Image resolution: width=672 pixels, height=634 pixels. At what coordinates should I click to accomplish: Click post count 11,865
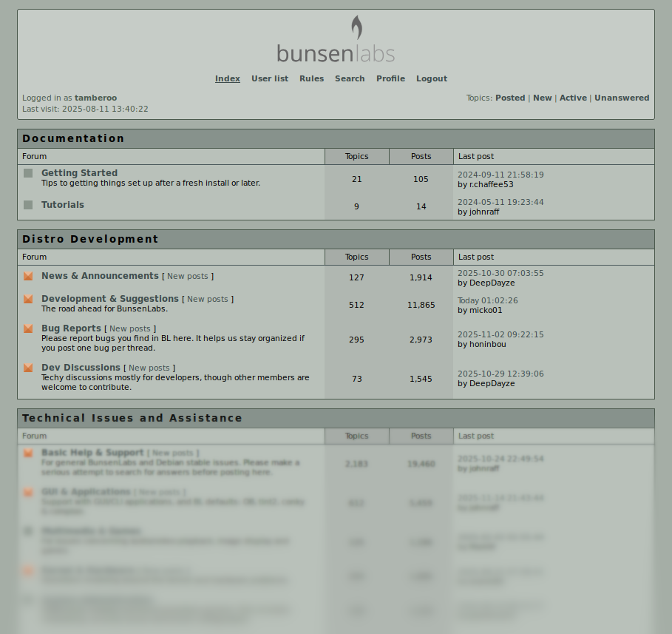(x=421, y=305)
